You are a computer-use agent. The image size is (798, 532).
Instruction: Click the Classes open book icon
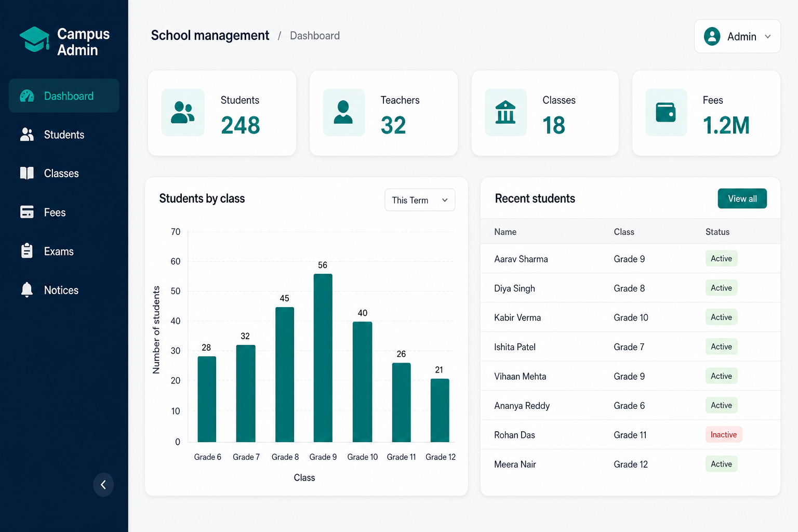pos(27,174)
